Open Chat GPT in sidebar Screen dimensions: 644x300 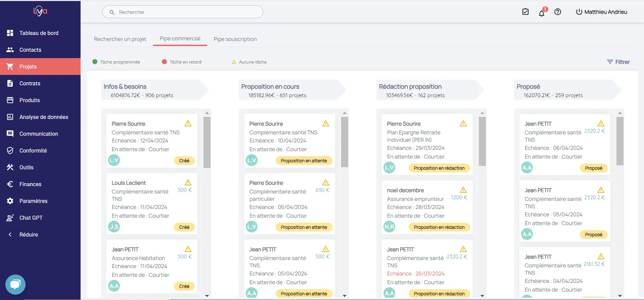click(31, 218)
